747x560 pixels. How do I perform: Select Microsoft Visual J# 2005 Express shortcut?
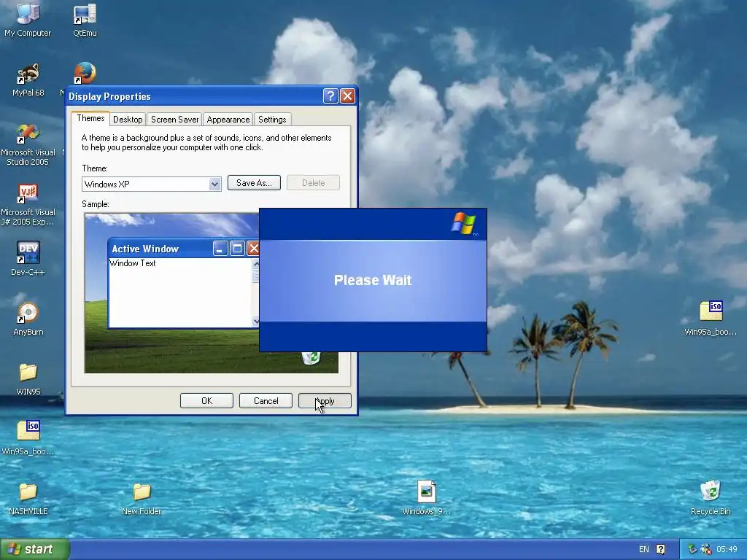(28, 204)
